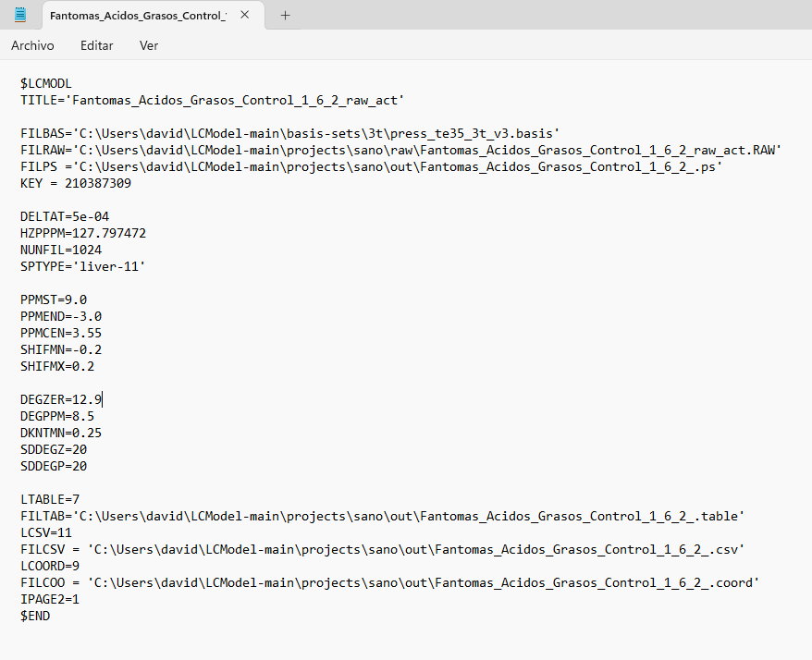Open the Editar menu

(x=96, y=45)
